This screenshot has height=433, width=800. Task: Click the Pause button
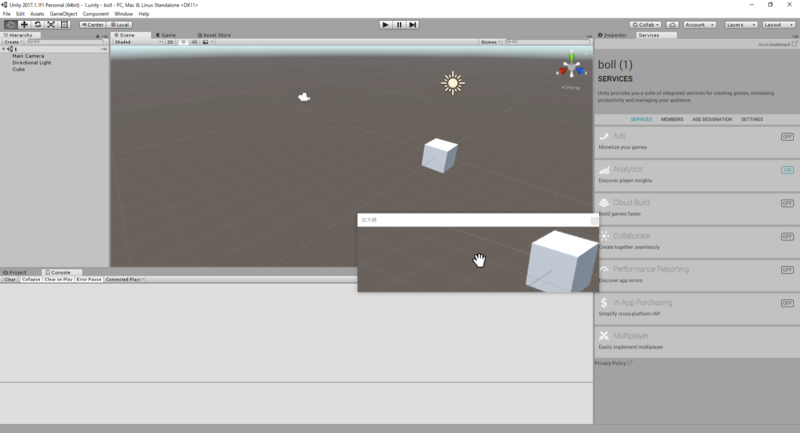399,24
